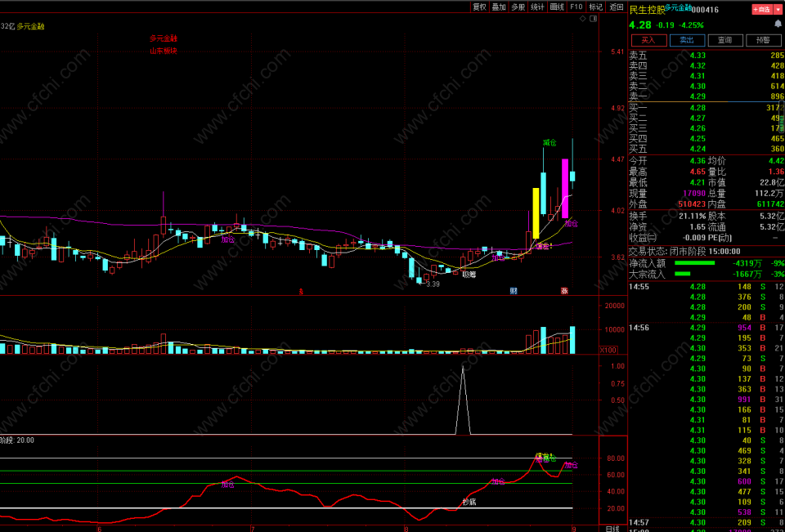Click the diamond icon above the chart
The height and width of the screenshot is (532, 785).
tap(583, 19)
